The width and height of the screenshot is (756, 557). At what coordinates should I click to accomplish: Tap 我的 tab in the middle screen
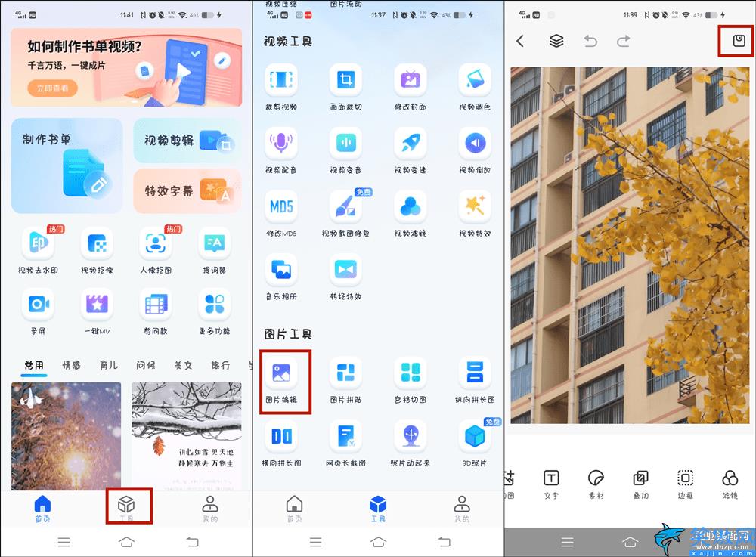462,509
